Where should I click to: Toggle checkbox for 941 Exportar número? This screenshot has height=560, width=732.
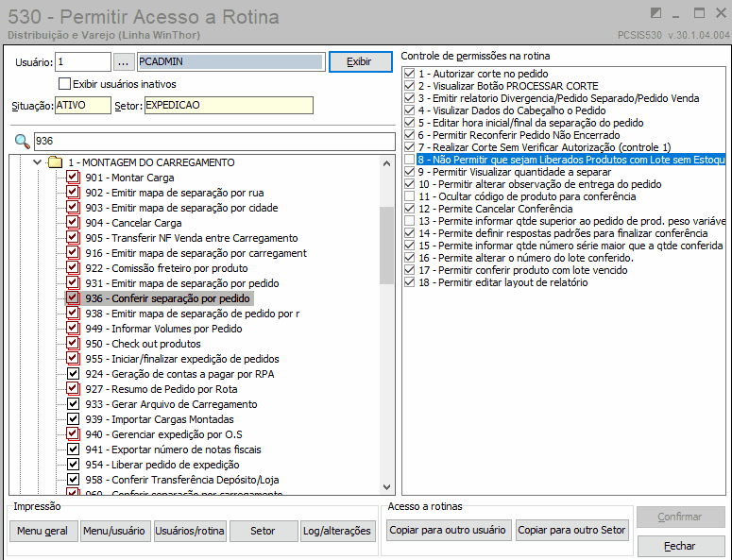click(x=73, y=450)
